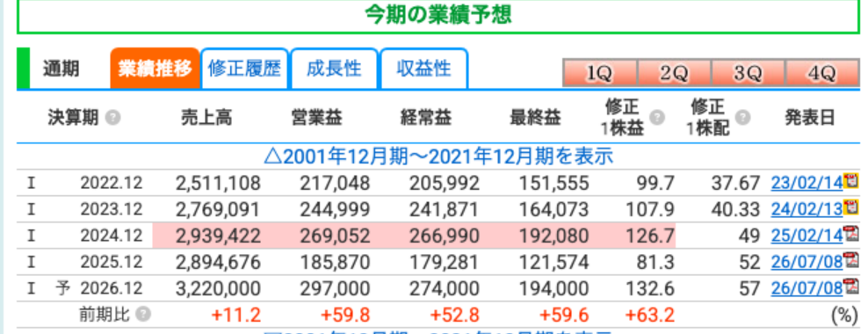
Task: Open the PDF icon beside 25/02/14
Action: coord(850,235)
